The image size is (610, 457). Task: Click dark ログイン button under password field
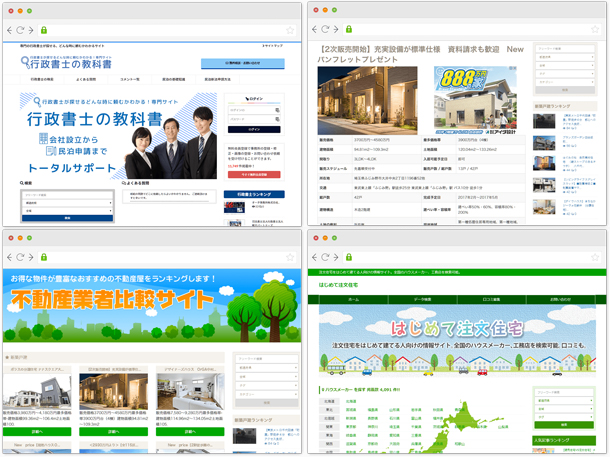click(x=254, y=130)
